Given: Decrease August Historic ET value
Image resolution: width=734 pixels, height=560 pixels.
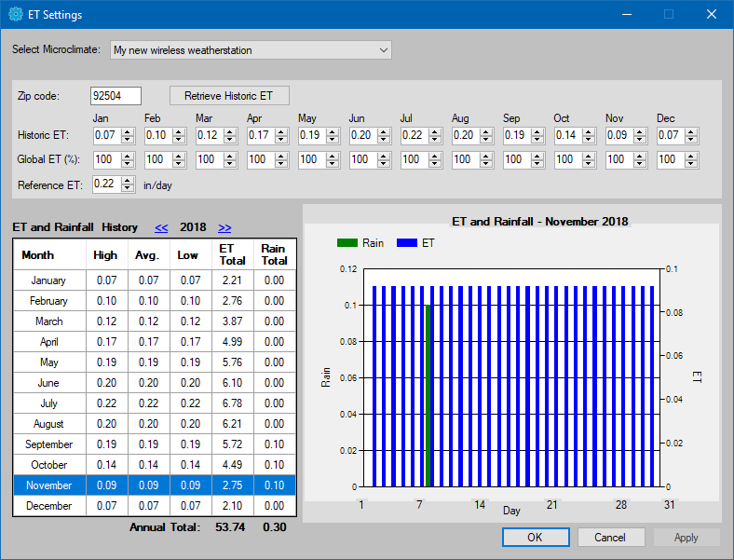Looking at the screenshot, I should [x=486, y=140].
